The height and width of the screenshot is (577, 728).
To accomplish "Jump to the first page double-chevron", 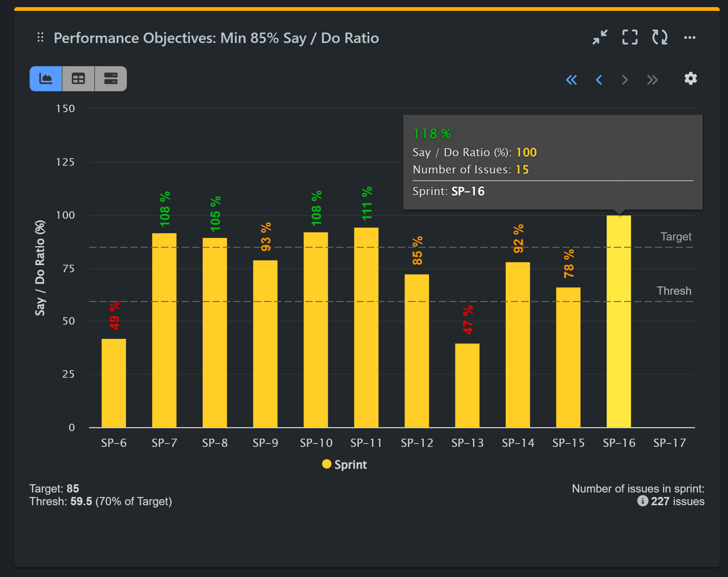I will (x=571, y=80).
